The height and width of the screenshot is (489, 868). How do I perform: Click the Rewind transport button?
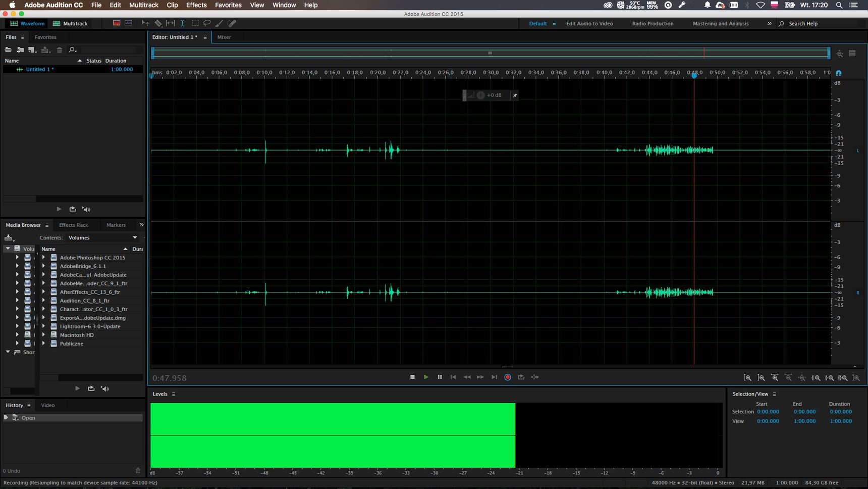[x=467, y=377]
